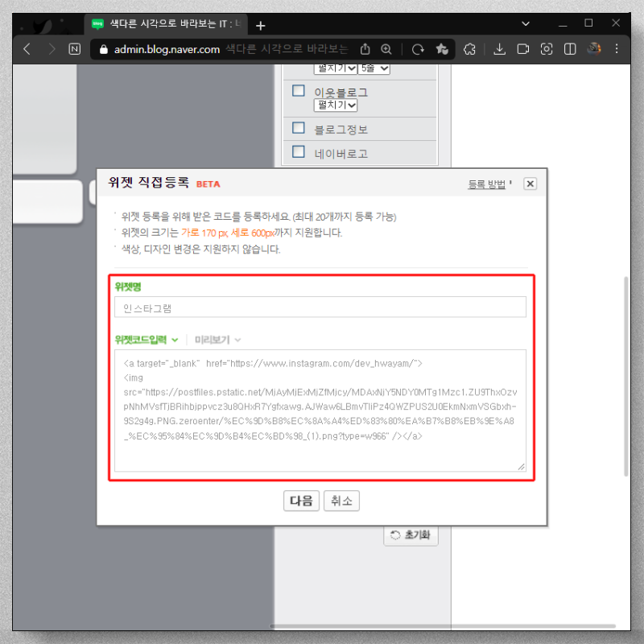644x644 pixels.
Task: Select the Naver blog browser tab
Action: pyautogui.click(x=166, y=24)
